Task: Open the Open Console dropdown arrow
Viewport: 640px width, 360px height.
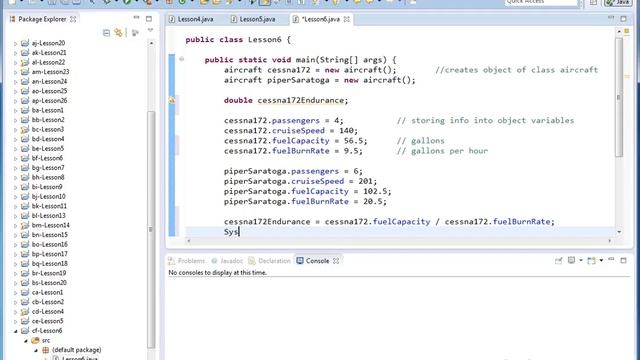Action: click(x=601, y=260)
